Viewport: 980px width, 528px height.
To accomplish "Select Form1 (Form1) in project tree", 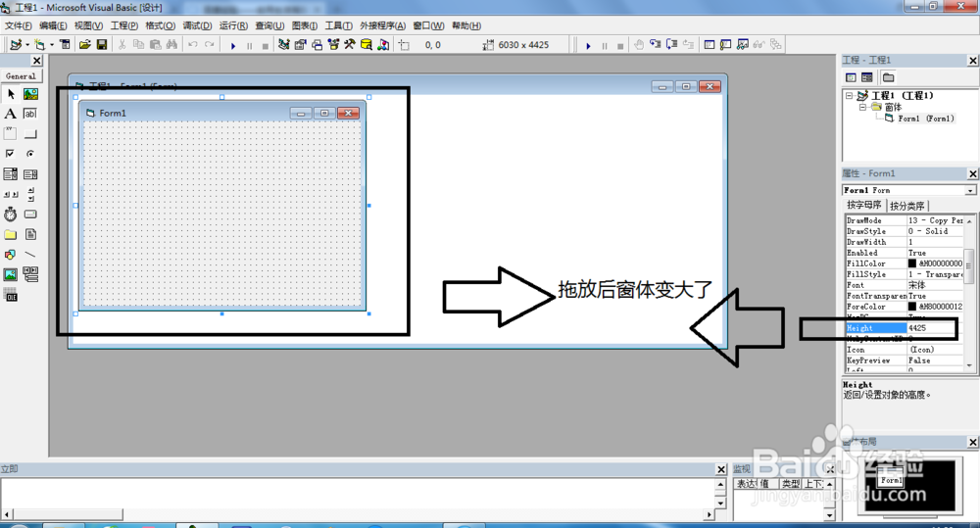I will (x=926, y=119).
